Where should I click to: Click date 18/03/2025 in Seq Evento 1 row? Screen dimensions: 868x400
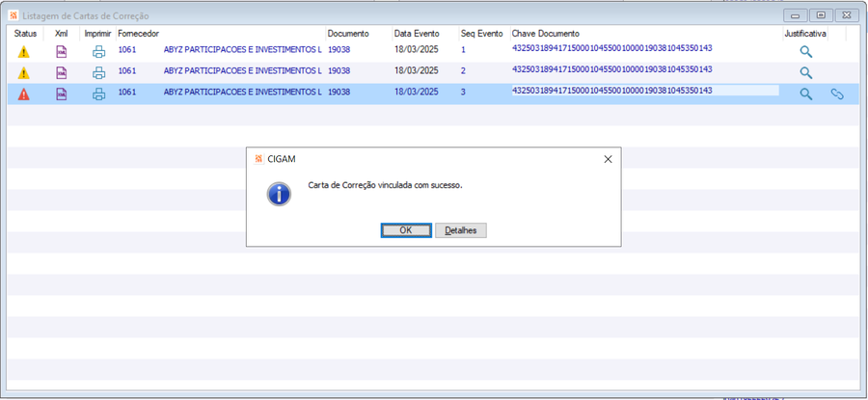point(417,50)
